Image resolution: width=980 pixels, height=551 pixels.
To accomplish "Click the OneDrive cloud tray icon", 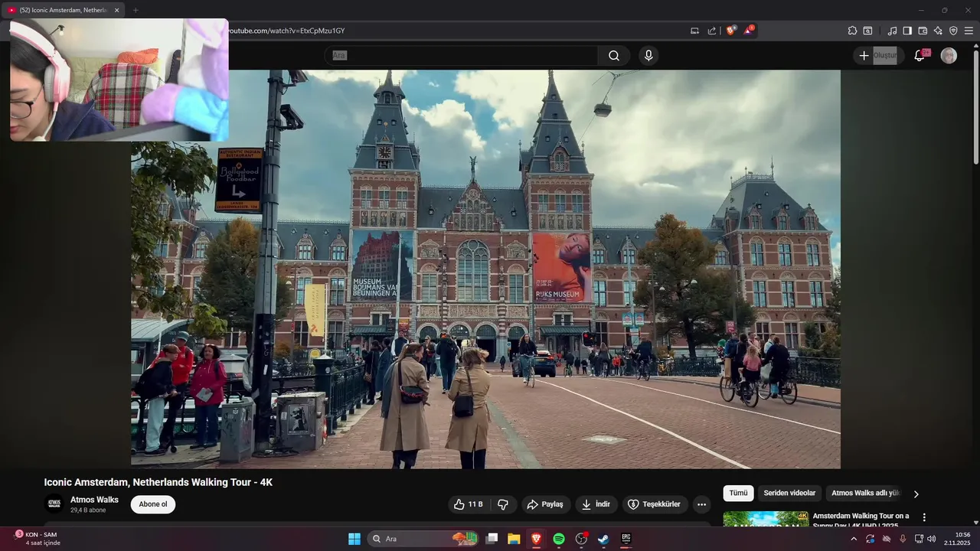I will 887,539.
